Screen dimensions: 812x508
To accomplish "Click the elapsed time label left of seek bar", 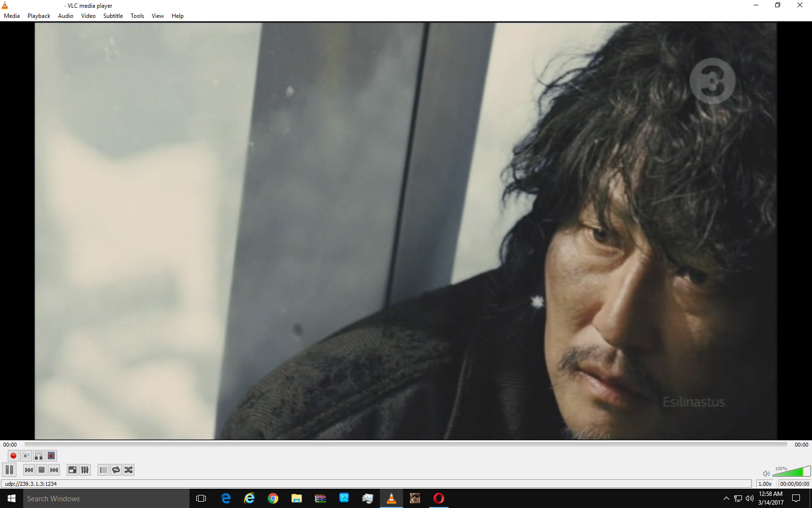I will [x=10, y=445].
